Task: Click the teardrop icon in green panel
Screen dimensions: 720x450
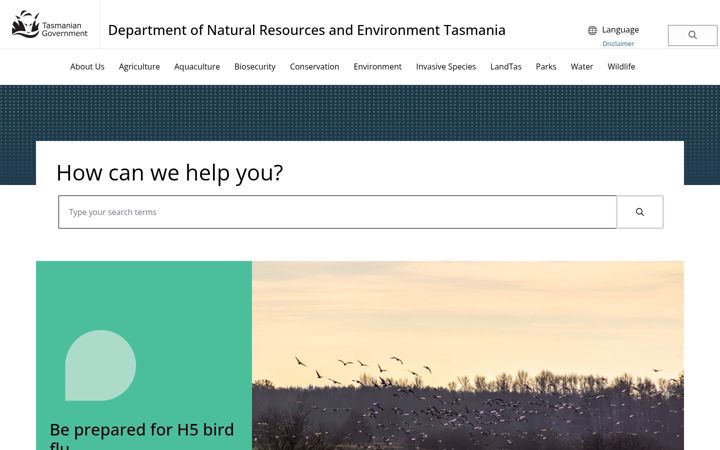Action: tap(101, 366)
